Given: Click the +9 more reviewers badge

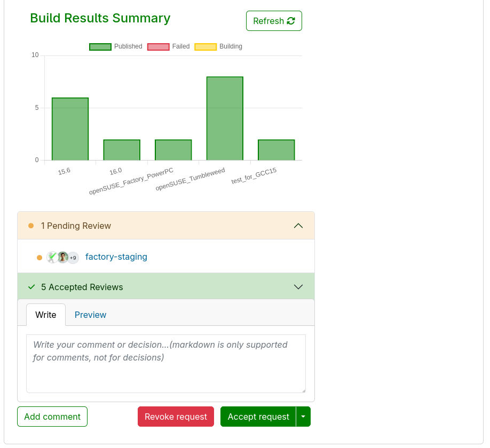Looking at the screenshot, I should [73, 258].
